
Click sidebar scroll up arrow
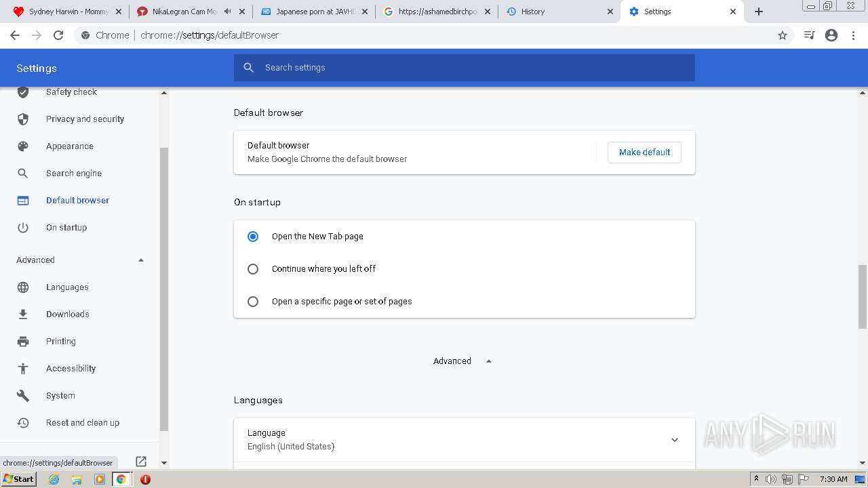(163, 92)
